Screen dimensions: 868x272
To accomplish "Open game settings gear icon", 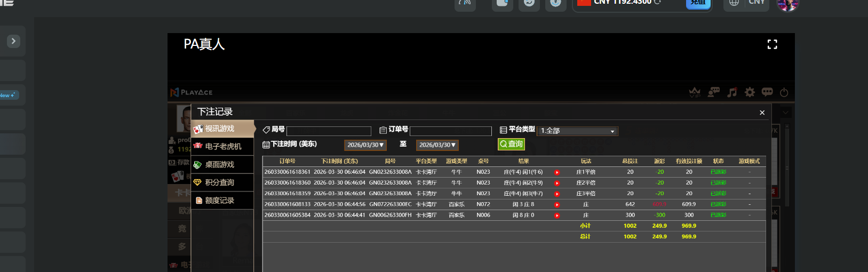I will tap(750, 92).
